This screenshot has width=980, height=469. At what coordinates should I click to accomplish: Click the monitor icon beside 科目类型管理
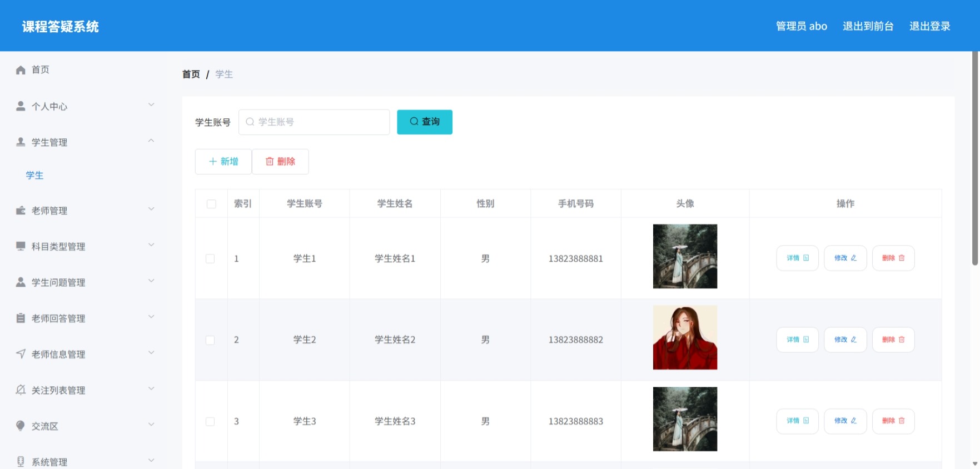coord(21,246)
